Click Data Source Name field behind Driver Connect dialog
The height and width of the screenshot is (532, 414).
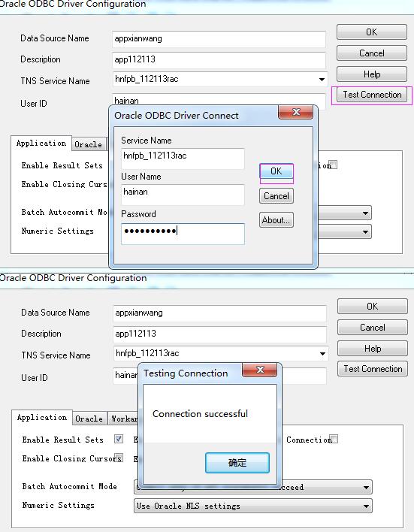(x=219, y=38)
